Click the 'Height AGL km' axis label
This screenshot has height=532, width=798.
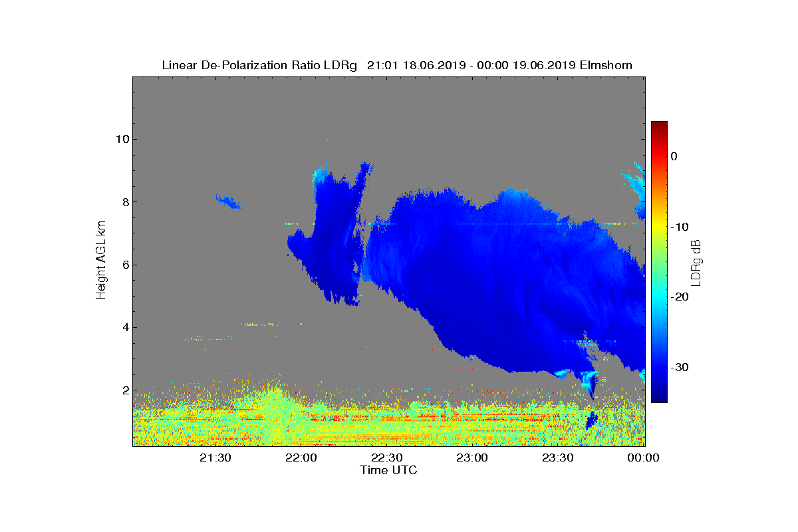coord(101,261)
